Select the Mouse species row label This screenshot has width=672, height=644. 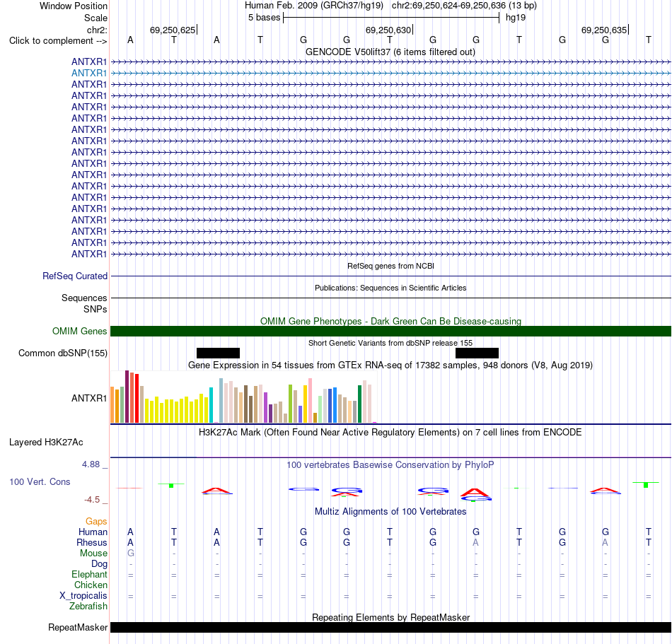pyautogui.click(x=93, y=554)
